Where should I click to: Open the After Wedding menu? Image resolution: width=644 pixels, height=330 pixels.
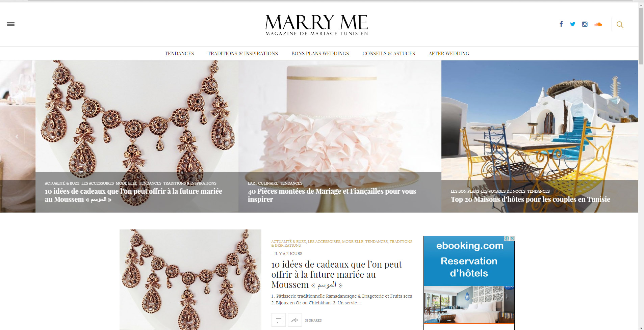click(449, 53)
